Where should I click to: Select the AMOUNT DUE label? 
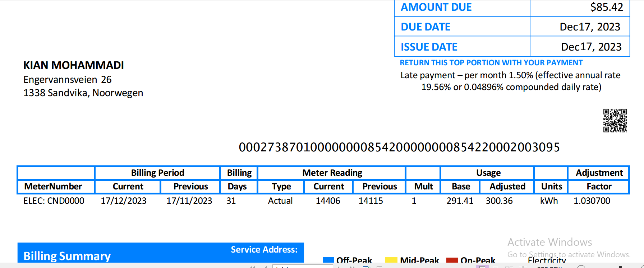(x=436, y=7)
